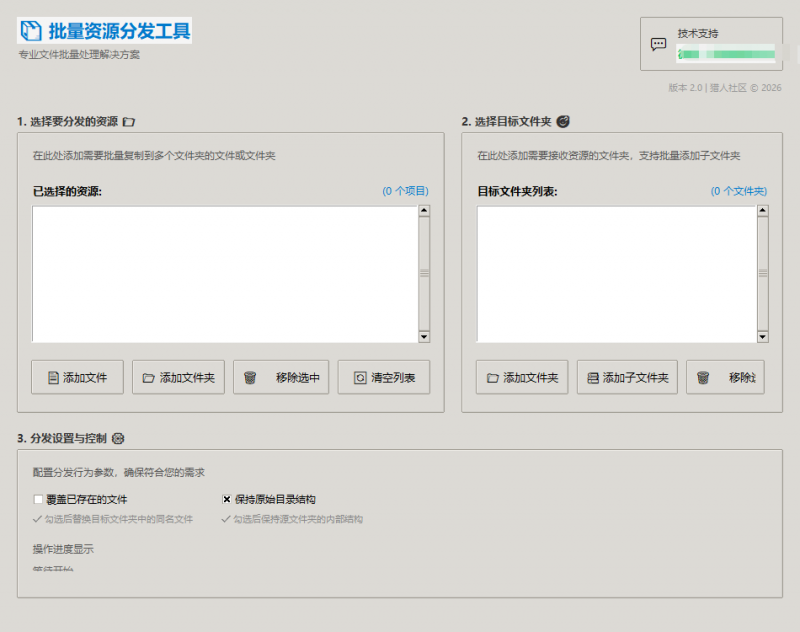Click the (0 个项目) counter link
800x632 pixels.
pyautogui.click(x=406, y=190)
